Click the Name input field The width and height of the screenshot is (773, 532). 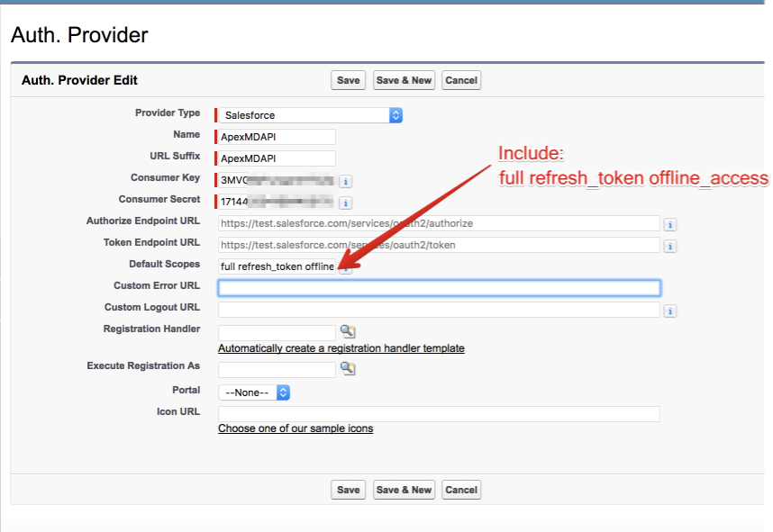pyautogui.click(x=277, y=137)
